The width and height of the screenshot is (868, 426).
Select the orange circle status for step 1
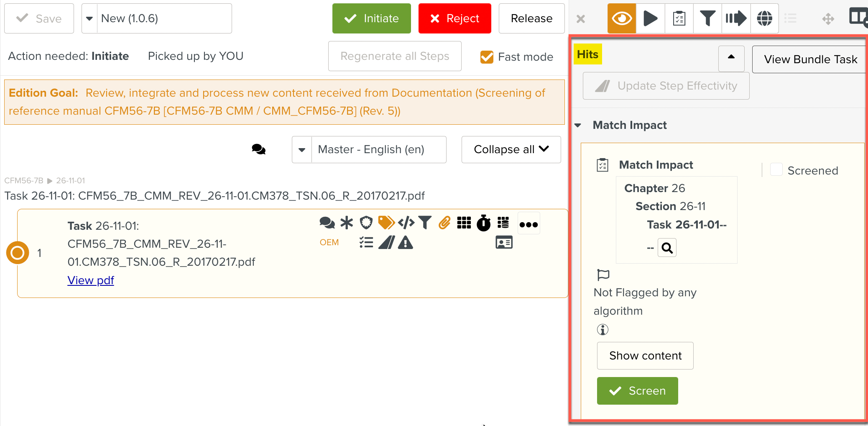coord(18,253)
